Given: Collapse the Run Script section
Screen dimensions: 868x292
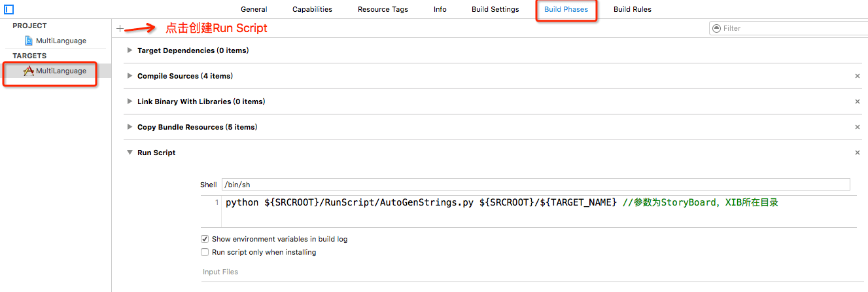Looking at the screenshot, I should (x=130, y=153).
